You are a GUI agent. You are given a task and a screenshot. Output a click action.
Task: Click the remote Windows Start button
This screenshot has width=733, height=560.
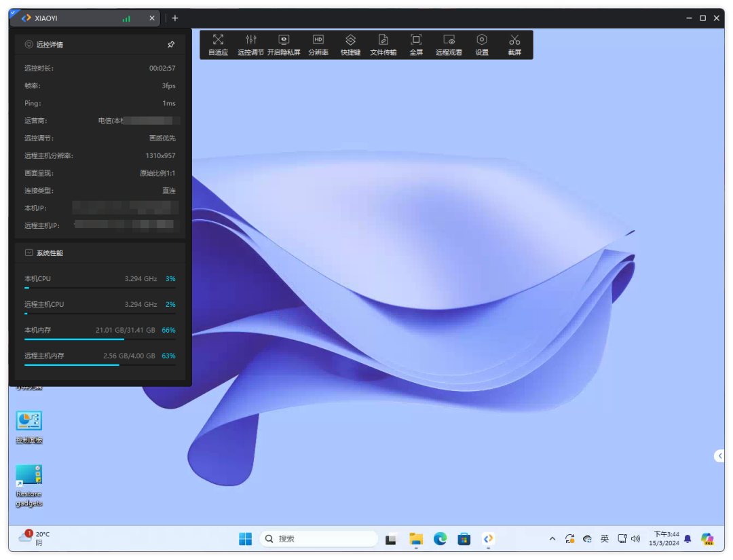(x=245, y=539)
